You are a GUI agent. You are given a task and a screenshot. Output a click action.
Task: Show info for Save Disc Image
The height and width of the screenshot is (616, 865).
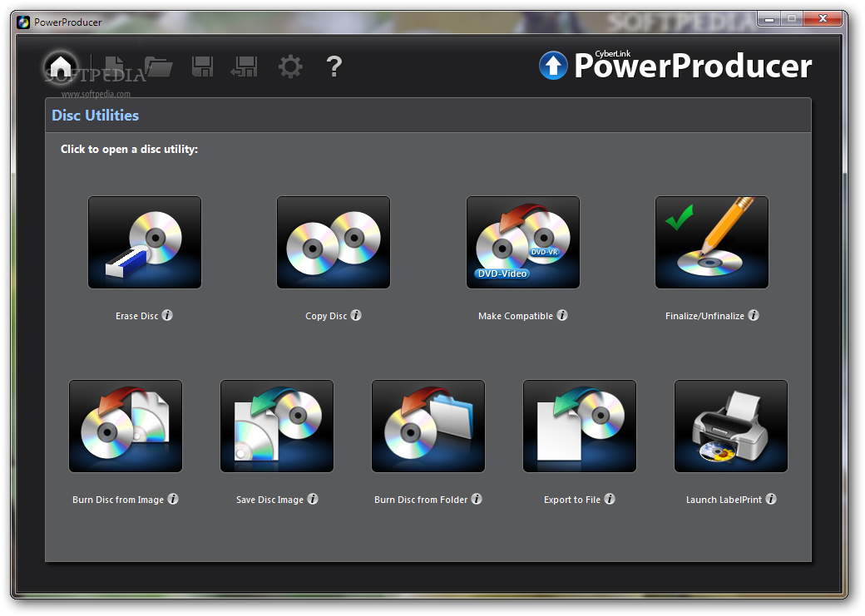click(313, 499)
